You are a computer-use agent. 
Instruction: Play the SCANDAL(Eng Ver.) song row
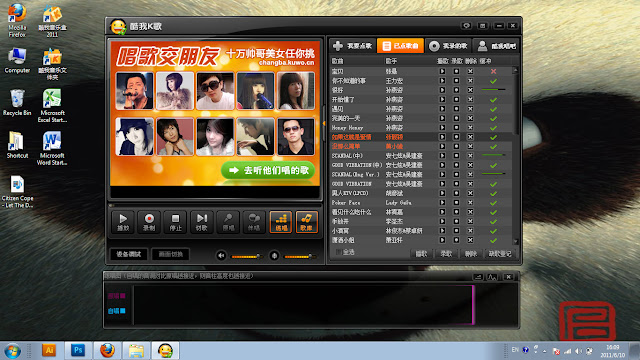442,175
